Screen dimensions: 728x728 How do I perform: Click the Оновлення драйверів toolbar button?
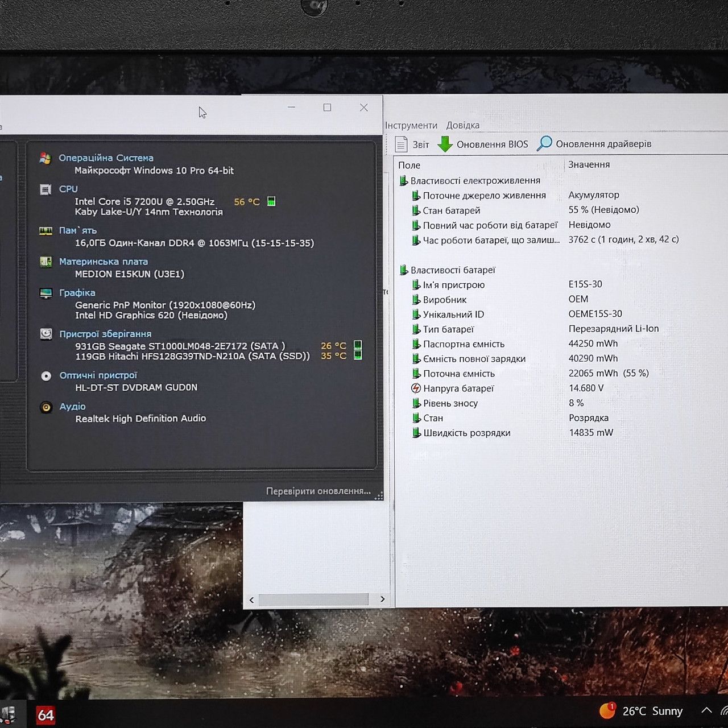coord(594,143)
